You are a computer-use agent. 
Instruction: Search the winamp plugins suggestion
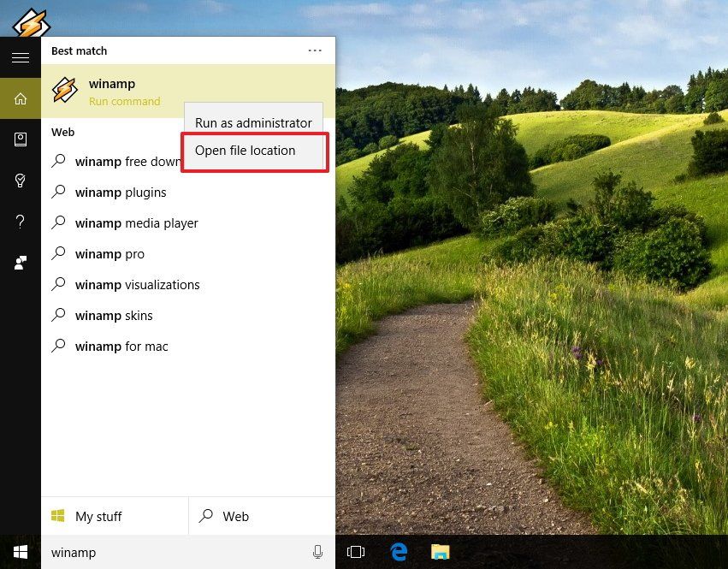119,192
